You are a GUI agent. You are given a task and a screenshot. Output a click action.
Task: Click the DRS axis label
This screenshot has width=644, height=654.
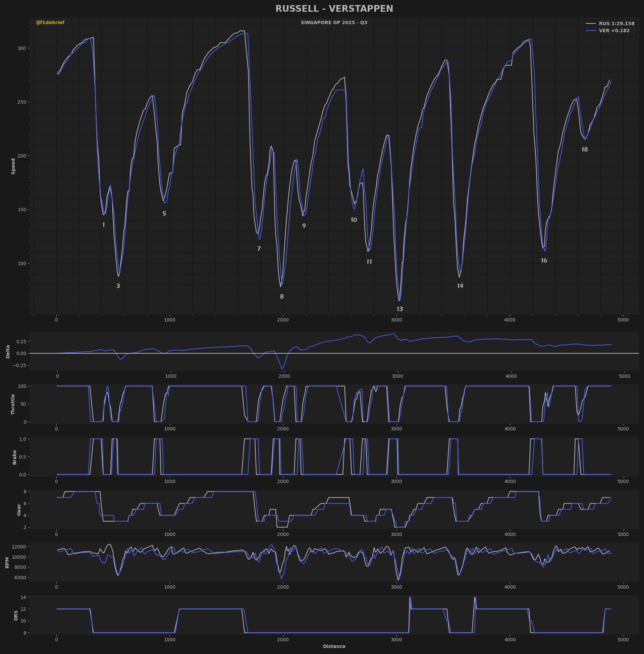pos(16,615)
